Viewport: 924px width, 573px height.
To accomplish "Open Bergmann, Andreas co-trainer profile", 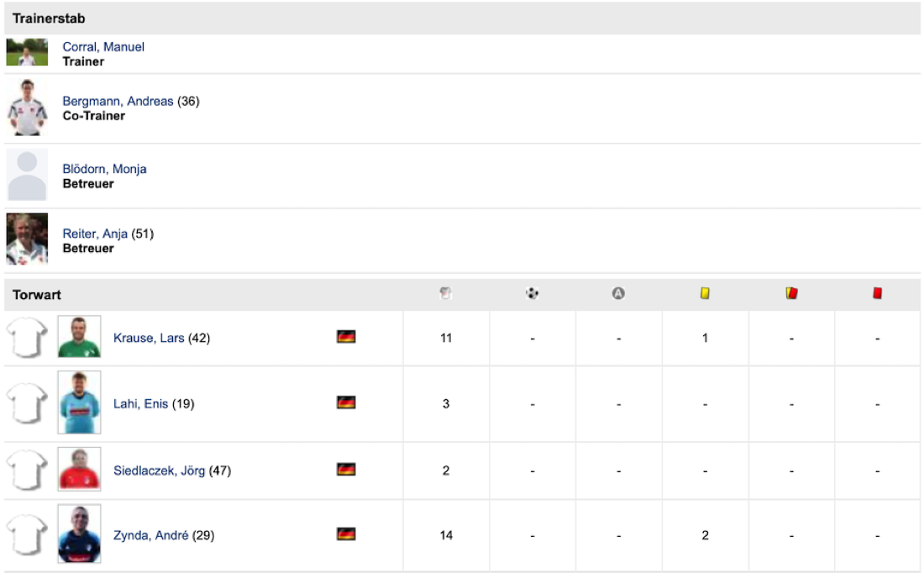I will tap(118, 101).
